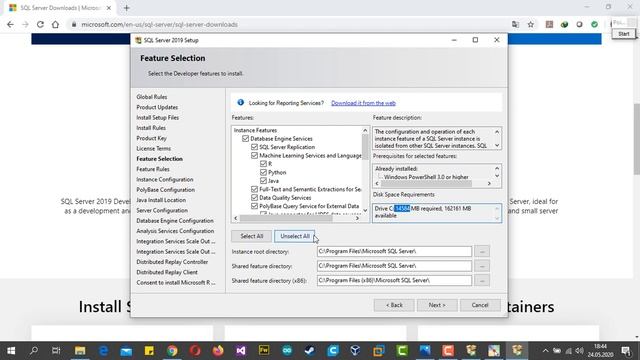The image size is (640, 360).
Task: Open Firefox from the taskbar
Action: (x=218, y=351)
